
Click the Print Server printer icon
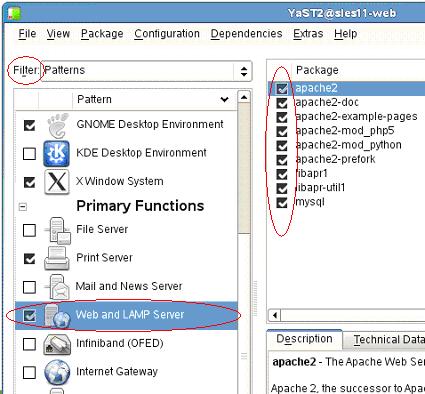[57, 258]
